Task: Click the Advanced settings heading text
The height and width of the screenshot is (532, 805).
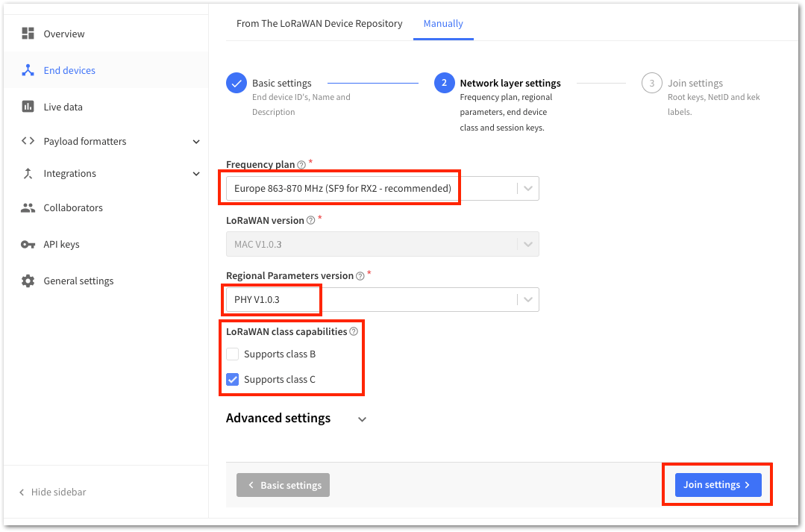Action: [x=278, y=419]
